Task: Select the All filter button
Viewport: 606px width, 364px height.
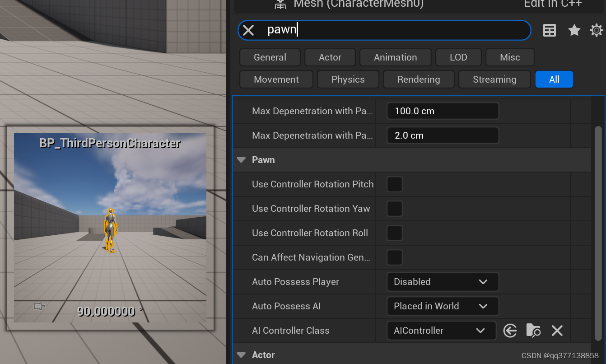Action: (554, 79)
